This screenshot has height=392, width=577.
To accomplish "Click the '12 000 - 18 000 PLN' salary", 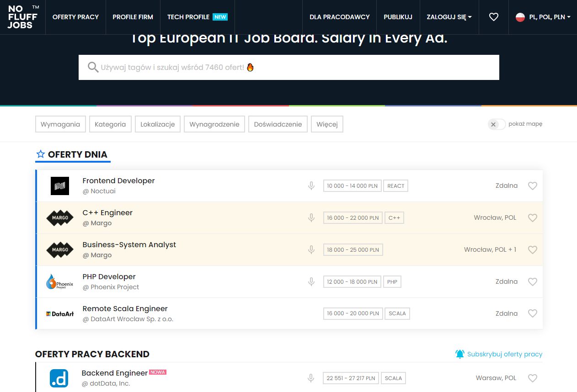I will tap(352, 282).
